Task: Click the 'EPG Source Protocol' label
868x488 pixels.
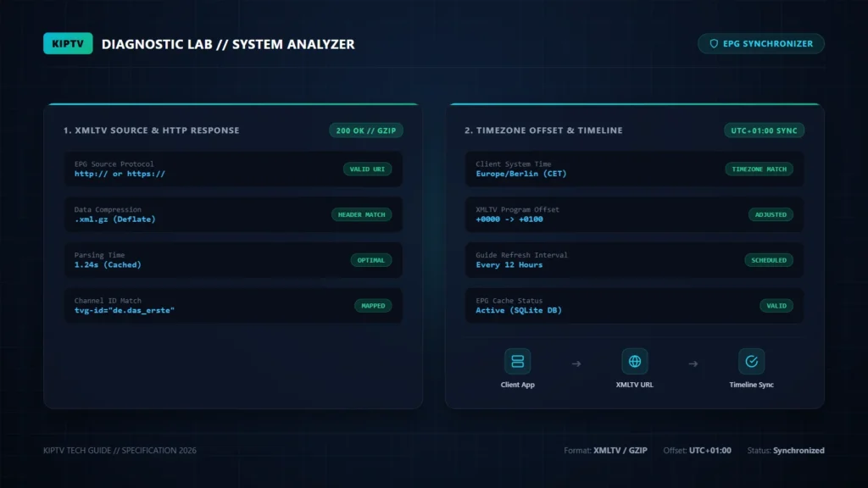Action: tap(114, 164)
